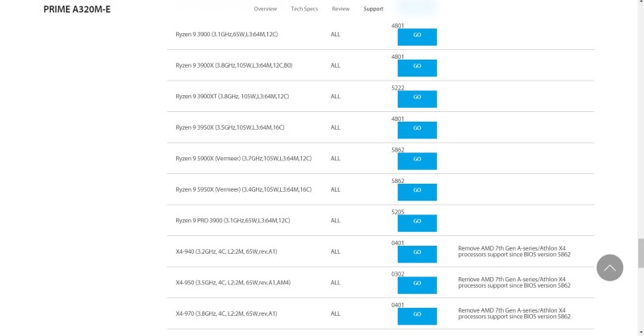Click 'ALL' in the X4-970 row
Screen dimensions: 644x336
click(335, 313)
